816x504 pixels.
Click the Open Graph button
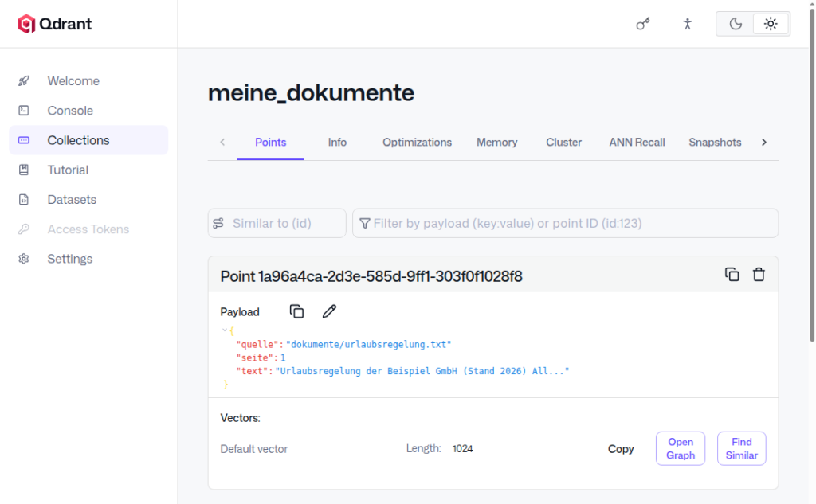(x=681, y=448)
